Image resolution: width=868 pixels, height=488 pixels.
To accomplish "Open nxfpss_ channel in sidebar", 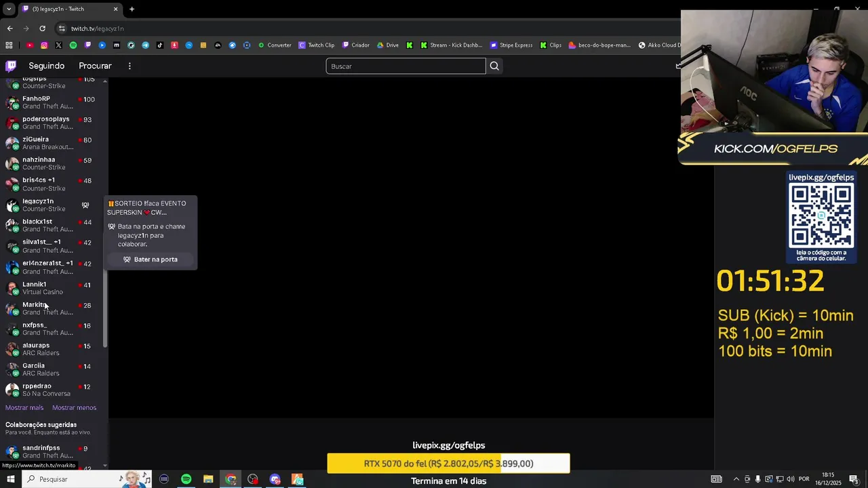I will tap(53, 329).
